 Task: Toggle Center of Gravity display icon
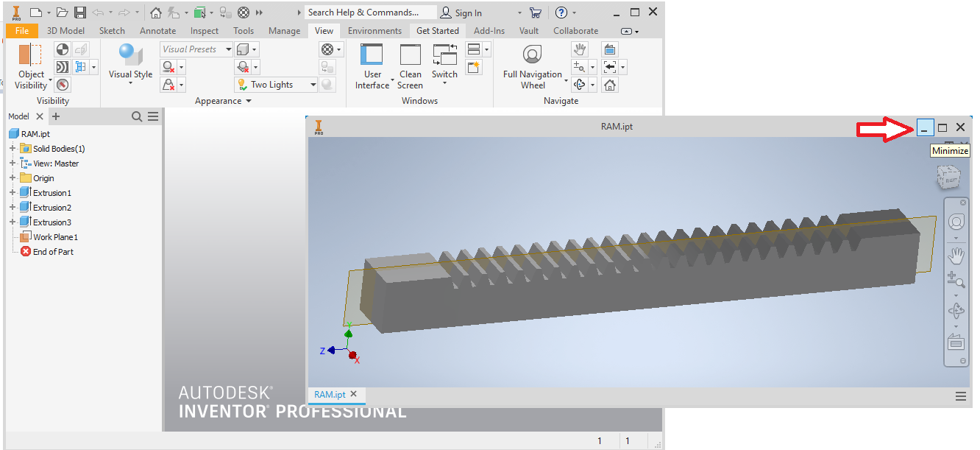pyautogui.click(x=63, y=49)
